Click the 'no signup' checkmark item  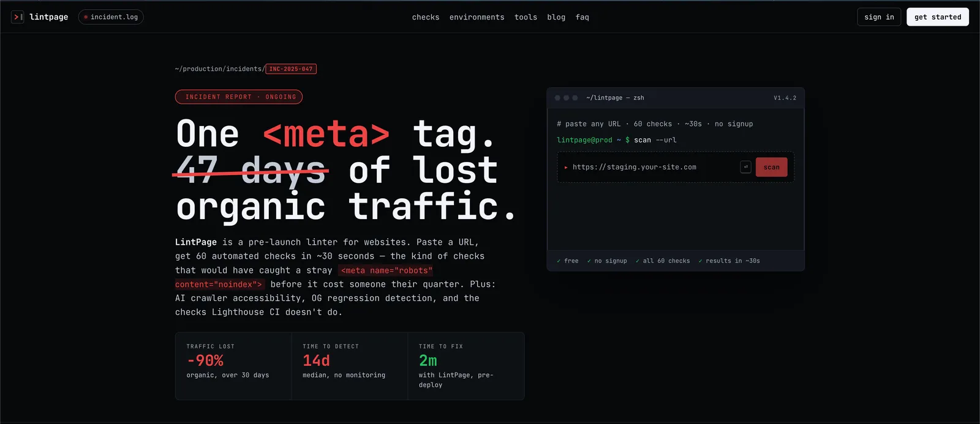point(607,261)
